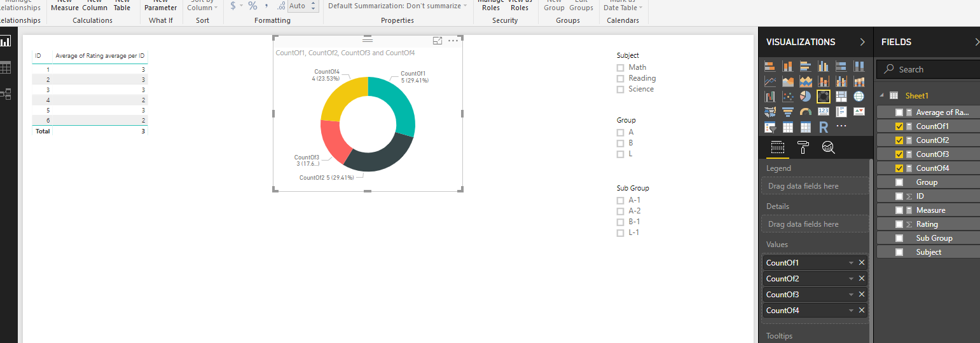Open CountOf4 value dropdown arrow
This screenshot has height=343, width=980.
[x=851, y=310]
